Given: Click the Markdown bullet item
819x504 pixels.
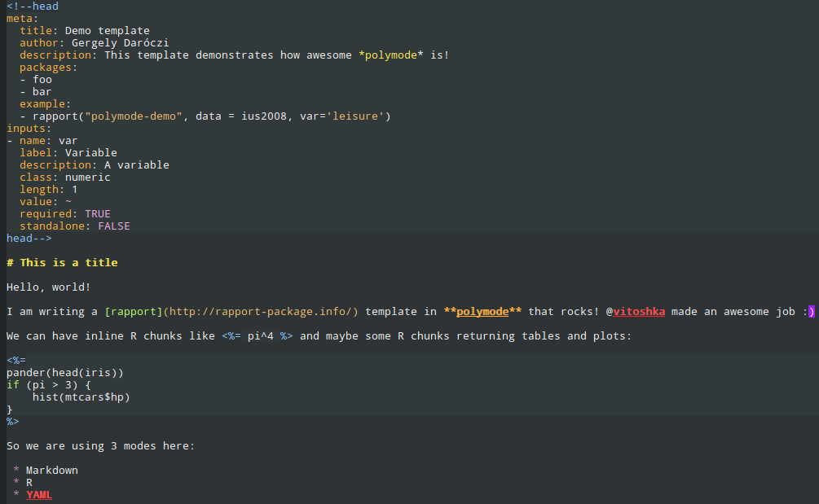Looking at the screenshot, I should point(52,471).
